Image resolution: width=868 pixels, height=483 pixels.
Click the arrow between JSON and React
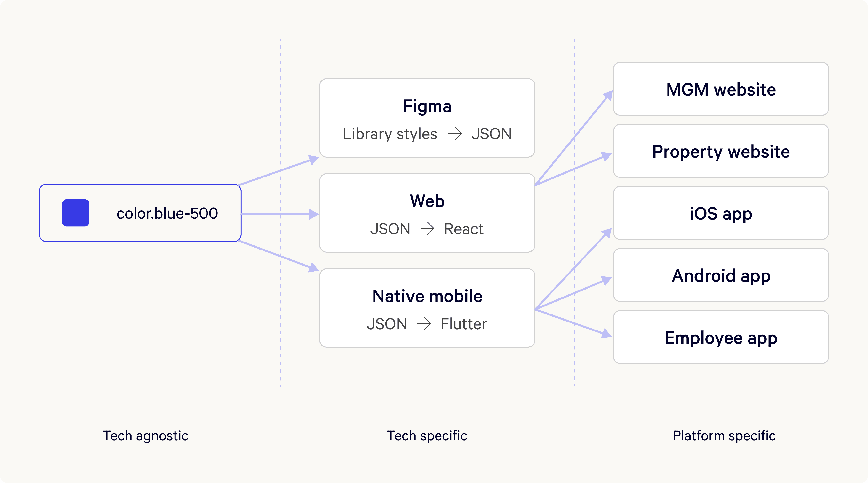(427, 229)
